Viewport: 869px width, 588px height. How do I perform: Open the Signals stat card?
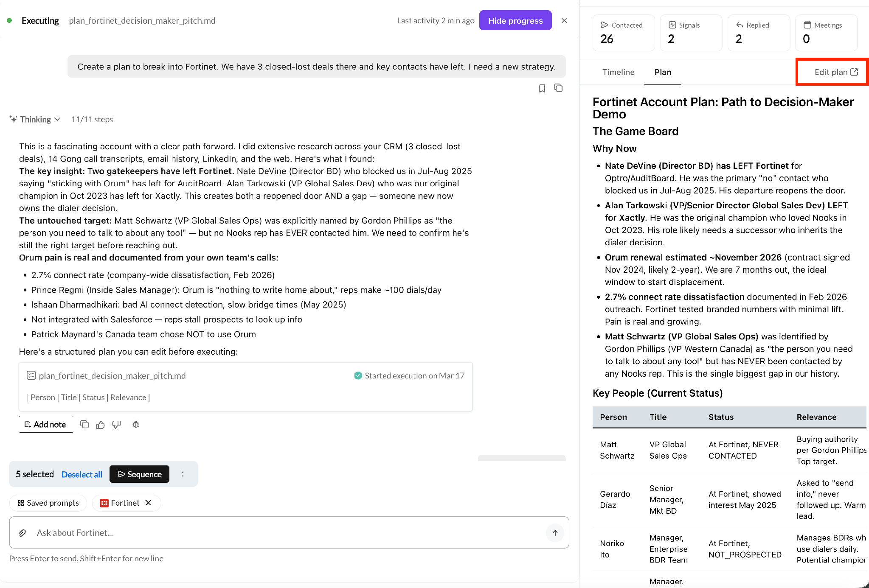(691, 33)
